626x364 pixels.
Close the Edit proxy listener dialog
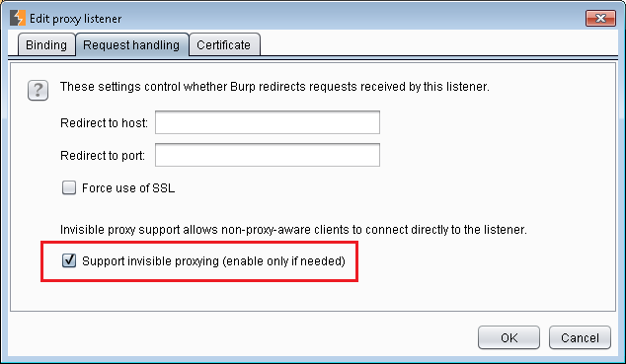tap(600, 18)
